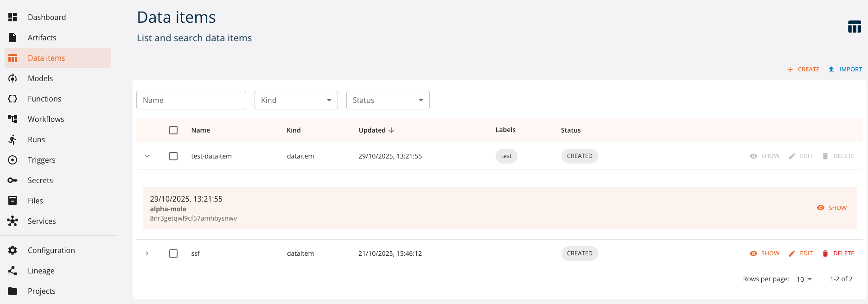Expand the ssf row details
This screenshot has height=304, width=868.
[x=147, y=253]
